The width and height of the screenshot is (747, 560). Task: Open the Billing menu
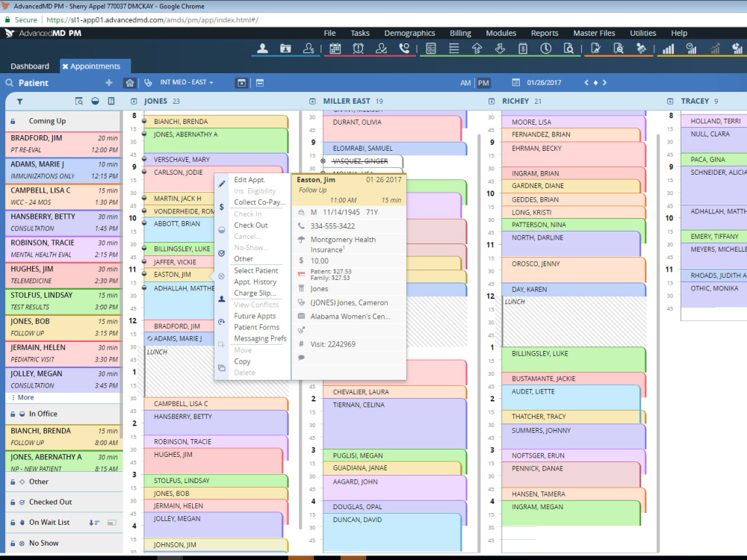click(x=460, y=34)
